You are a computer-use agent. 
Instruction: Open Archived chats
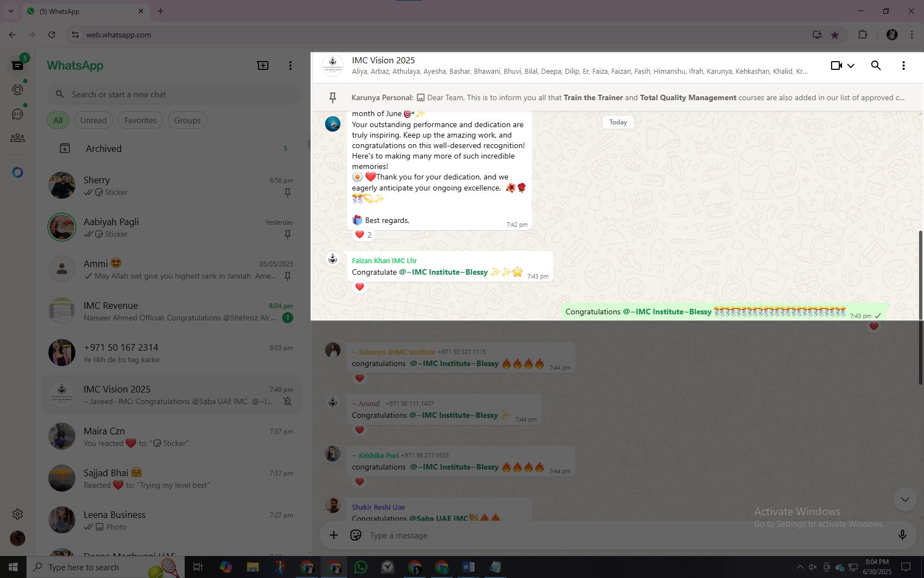click(172, 149)
